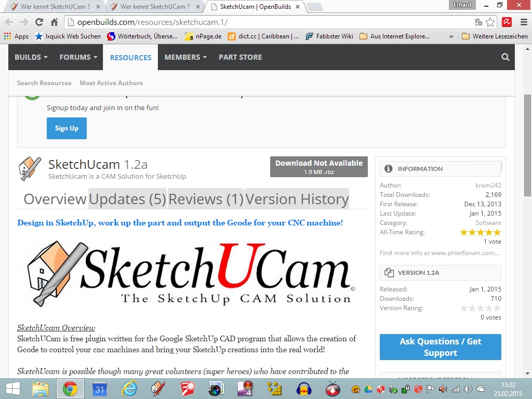This screenshot has width=532, height=399.
Task: Go to the browser home page icon
Action: point(54,22)
